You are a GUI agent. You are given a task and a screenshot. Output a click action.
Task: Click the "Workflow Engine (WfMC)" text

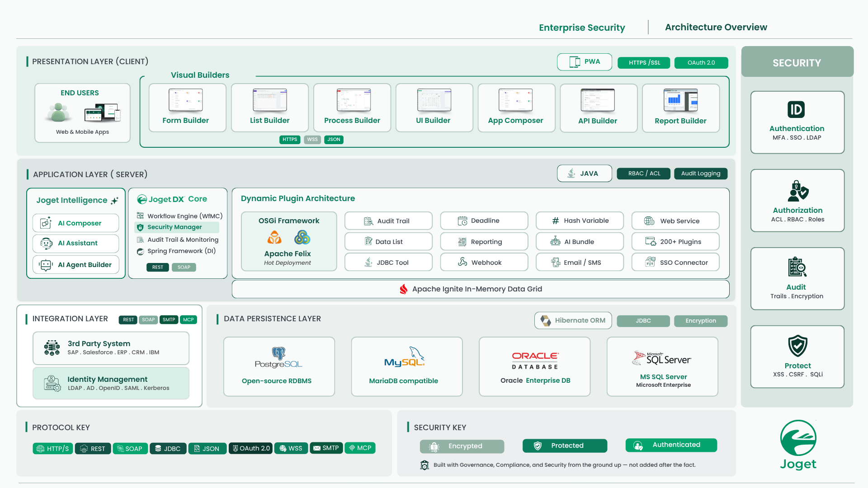[x=185, y=216]
